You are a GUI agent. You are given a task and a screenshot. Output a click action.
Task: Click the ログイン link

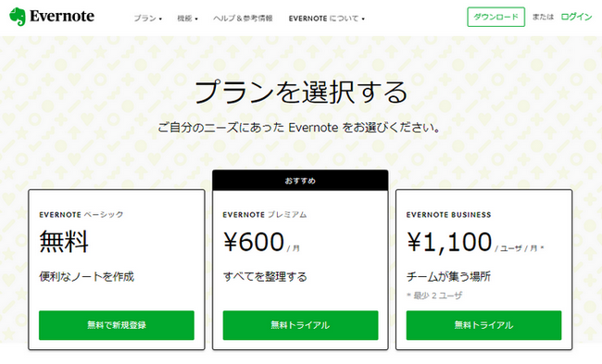pos(576,17)
